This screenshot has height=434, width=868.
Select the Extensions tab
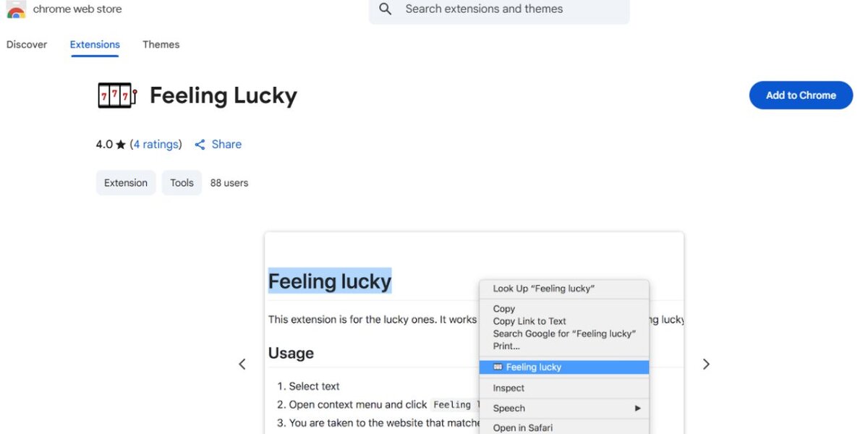tap(94, 44)
